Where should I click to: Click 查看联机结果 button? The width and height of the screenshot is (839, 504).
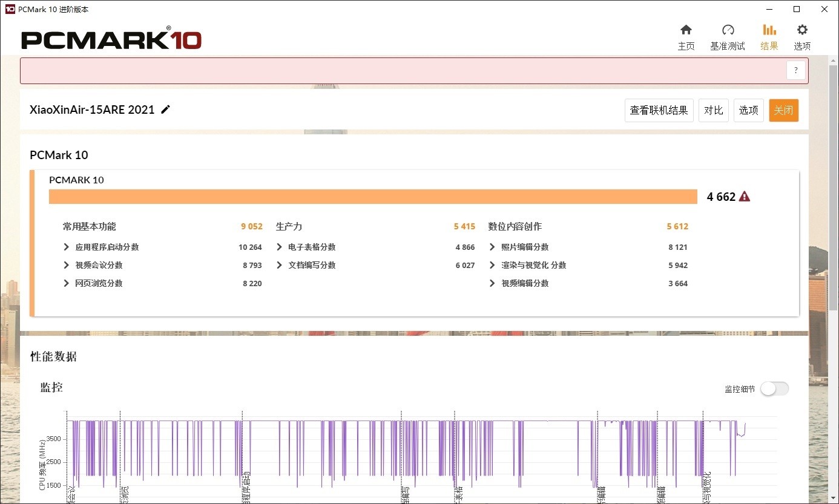click(659, 110)
